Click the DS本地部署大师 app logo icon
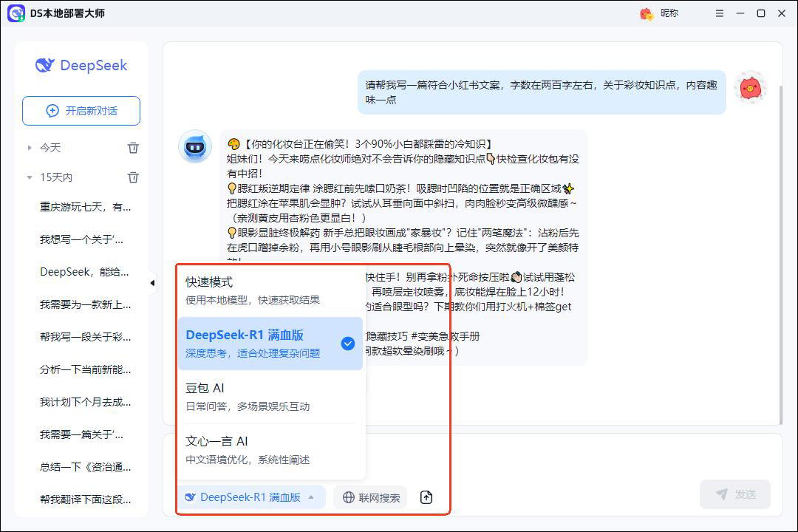Image resolution: width=798 pixels, height=532 pixels. [16, 13]
